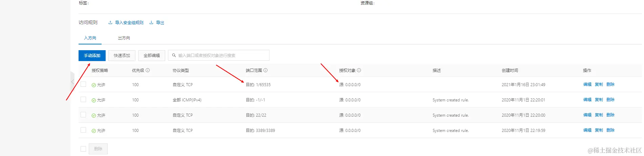Image resolution: width=644 pixels, height=156 pixels.
Task: Click the green allow icon in the ICMP row
Action: tap(94, 100)
